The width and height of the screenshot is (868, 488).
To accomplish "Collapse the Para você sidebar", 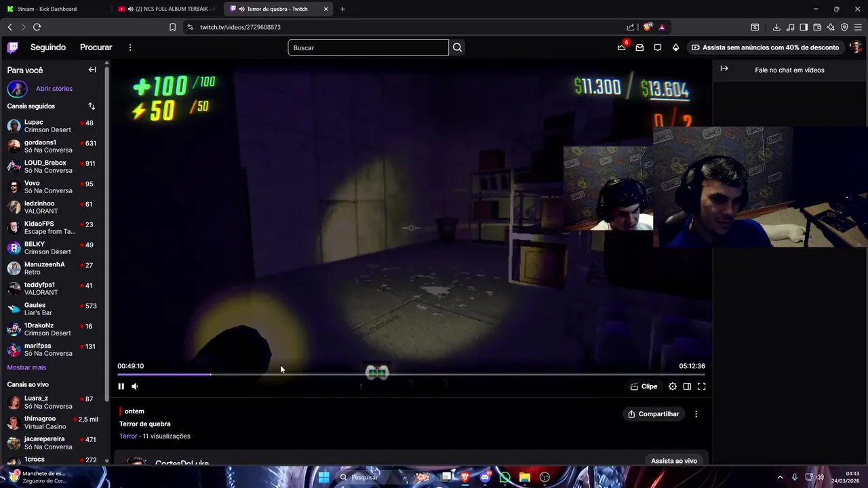I will 92,70.
